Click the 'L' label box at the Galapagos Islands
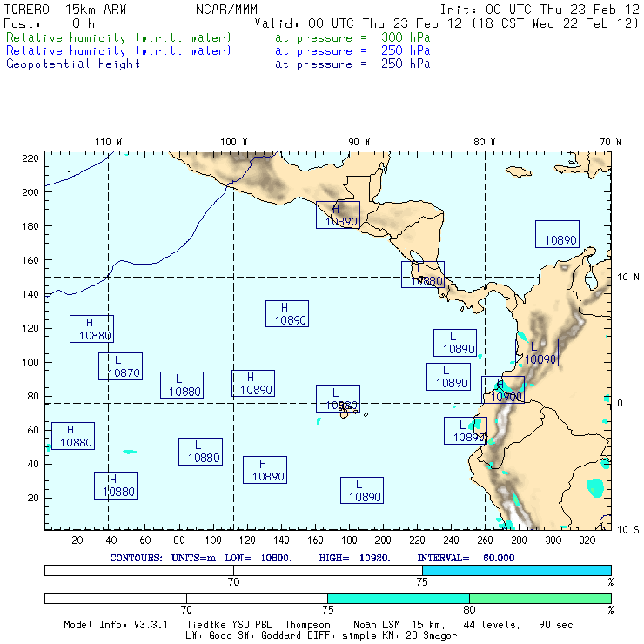The height and width of the screenshot is (644, 644). (x=338, y=399)
